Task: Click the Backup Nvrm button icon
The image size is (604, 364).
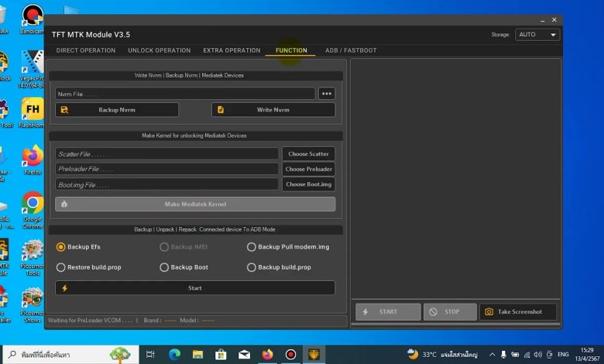Action: (64, 110)
